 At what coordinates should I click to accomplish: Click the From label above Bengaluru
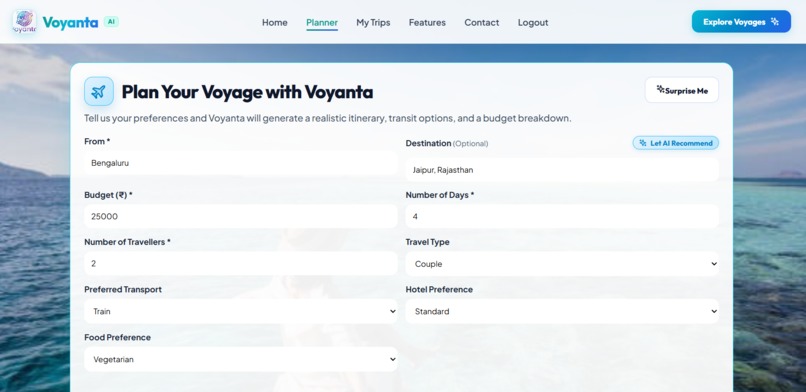pyautogui.click(x=97, y=141)
